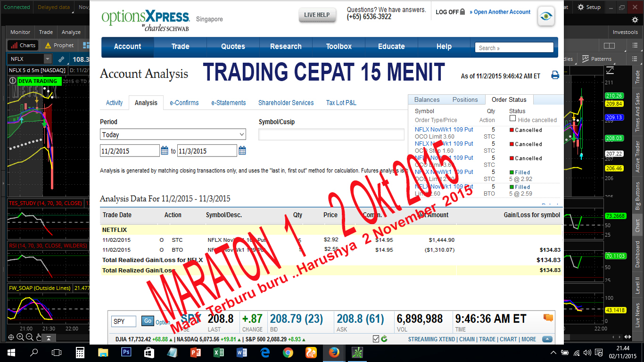Click the volume speaker tray icon
The width and height of the screenshot is (644, 362).
point(587,352)
